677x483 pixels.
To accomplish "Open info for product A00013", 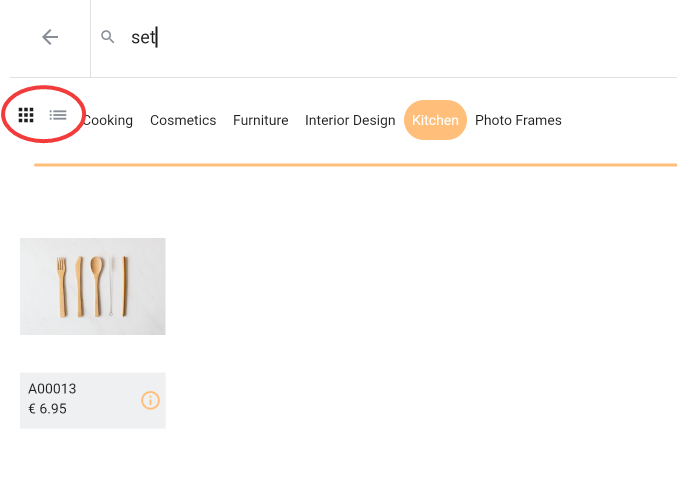I will 150,400.
